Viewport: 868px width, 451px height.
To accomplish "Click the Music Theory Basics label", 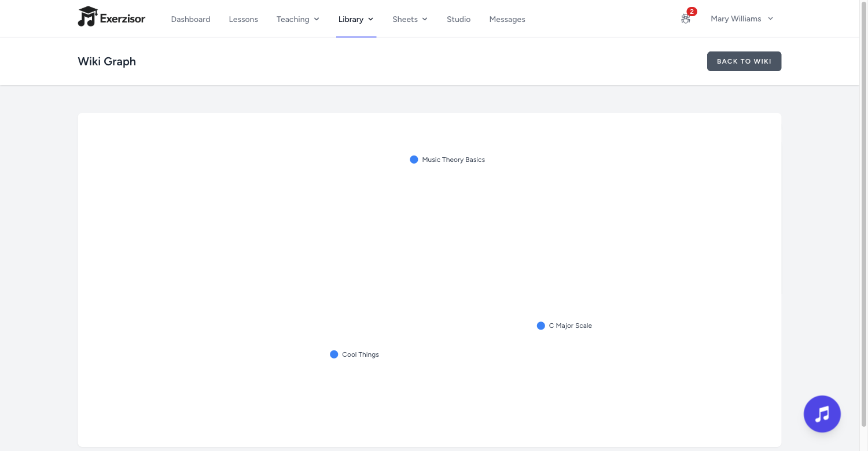I will coord(454,160).
